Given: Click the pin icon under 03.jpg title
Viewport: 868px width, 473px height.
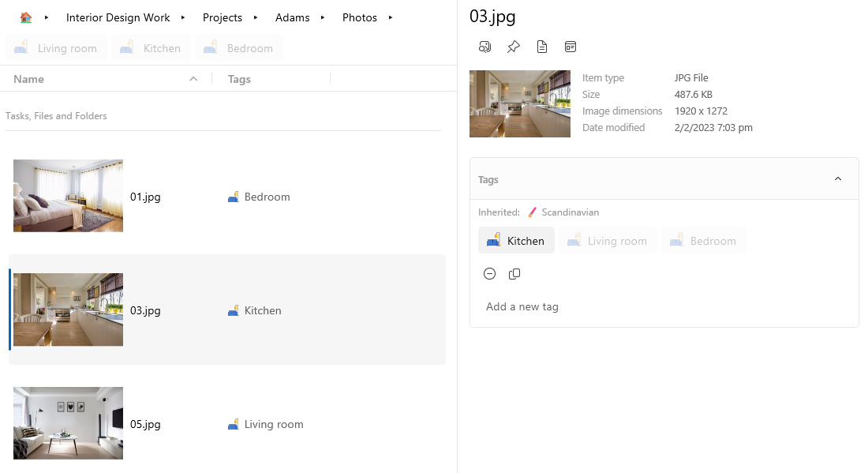Looking at the screenshot, I should coord(514,47).
